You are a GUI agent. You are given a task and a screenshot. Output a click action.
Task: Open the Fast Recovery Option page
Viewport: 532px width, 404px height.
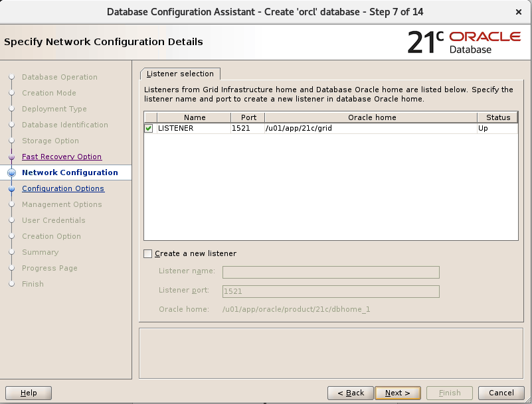62,157
